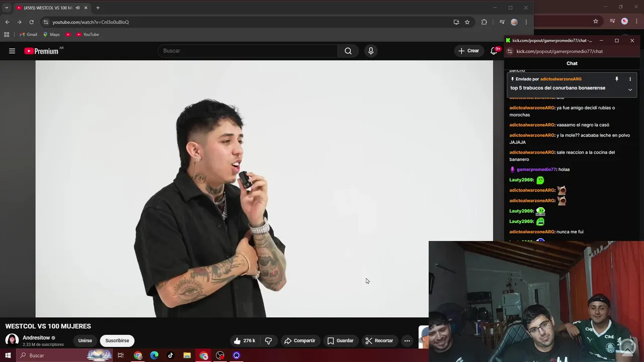This screenshot has width=644, height=362.
Task: Open Microsoft Edge from the taskbar
Action: click(154, 355)
